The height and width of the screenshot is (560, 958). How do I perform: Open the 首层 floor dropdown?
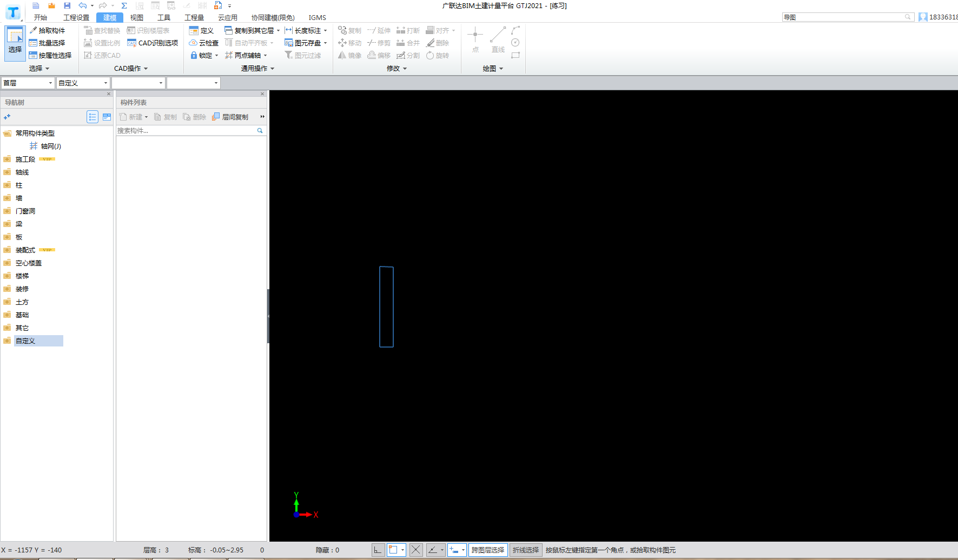[28, 83]
